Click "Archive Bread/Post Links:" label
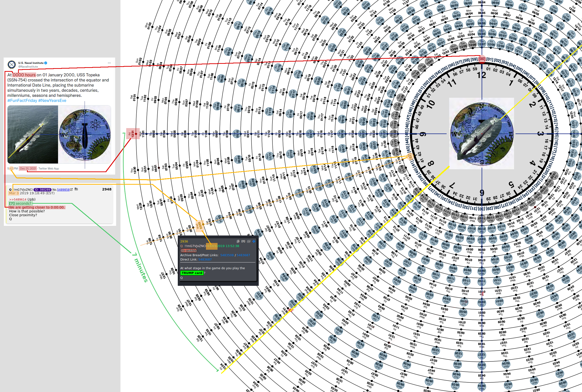 (199, 255)
